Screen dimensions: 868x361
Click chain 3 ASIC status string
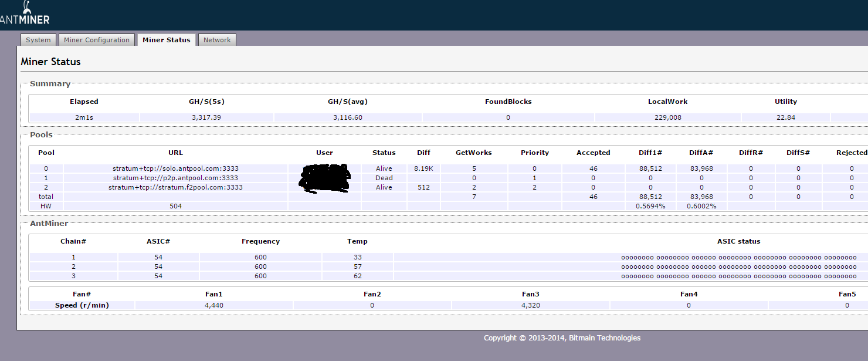pos(739,276)
